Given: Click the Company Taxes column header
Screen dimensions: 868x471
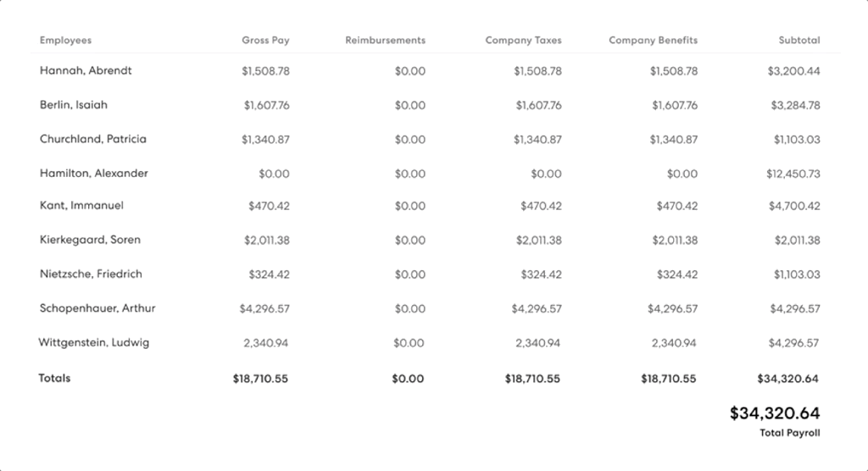Looking at the screenshot, I should tap(523, 40).
